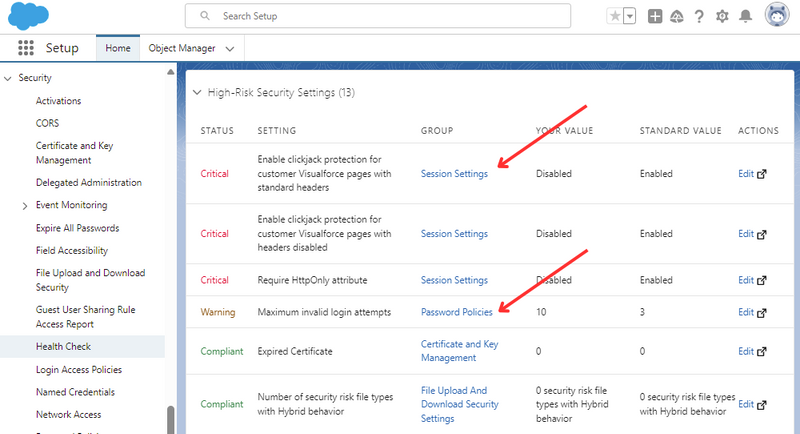Open Login Access Policies
The height and width of the screenshot is (434, 800).
click(x=79, y=370)
